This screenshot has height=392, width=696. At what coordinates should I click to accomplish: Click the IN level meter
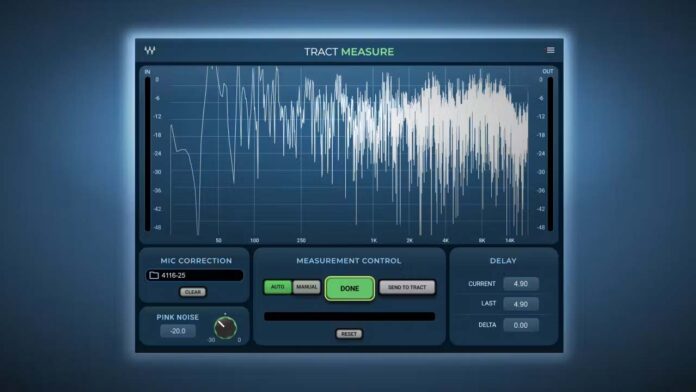147,154
